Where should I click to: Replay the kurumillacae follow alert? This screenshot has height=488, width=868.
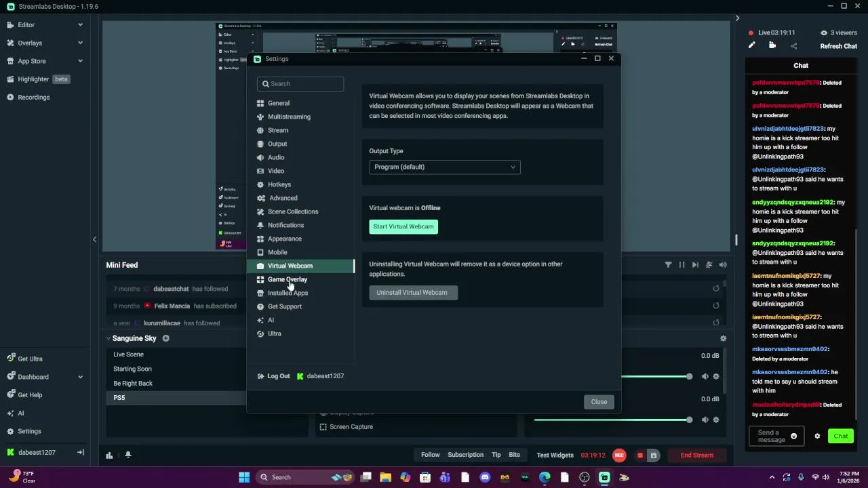pos(715,323)
